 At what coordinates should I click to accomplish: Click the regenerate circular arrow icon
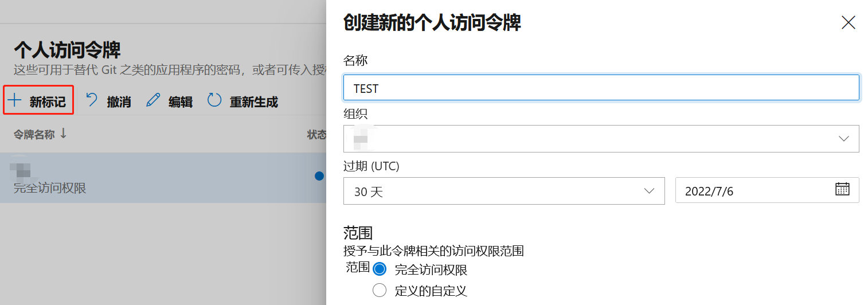click(214, 101)
